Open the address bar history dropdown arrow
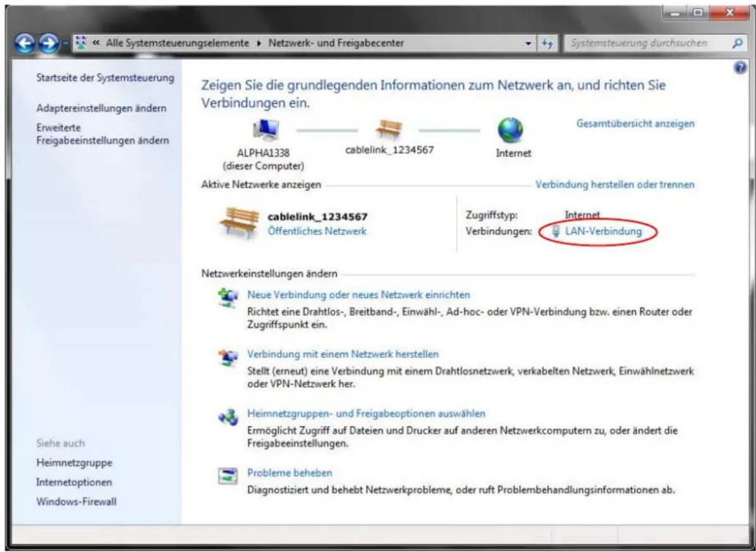The image size is (756, 552). pos(530,44)
